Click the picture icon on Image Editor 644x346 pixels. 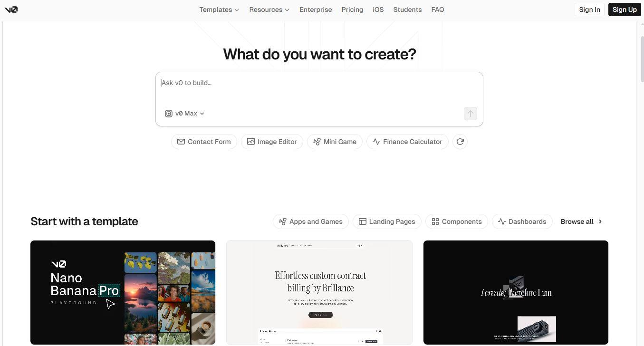tap(251, 142)
